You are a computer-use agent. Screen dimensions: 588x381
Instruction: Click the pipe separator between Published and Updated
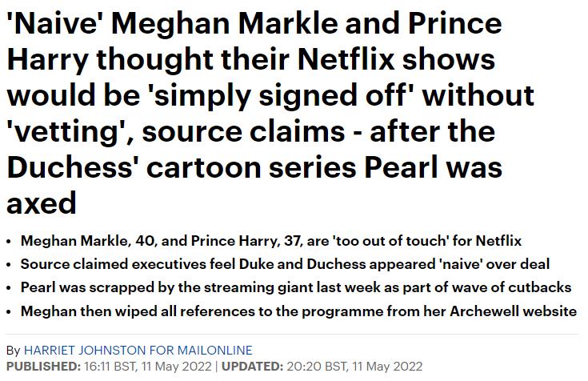pyautogui.click(x=216, y=366)
